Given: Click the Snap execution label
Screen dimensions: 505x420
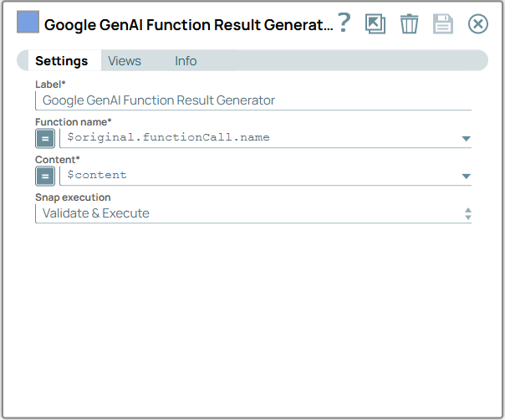Looking at the screenshot, I should (73, 197).
